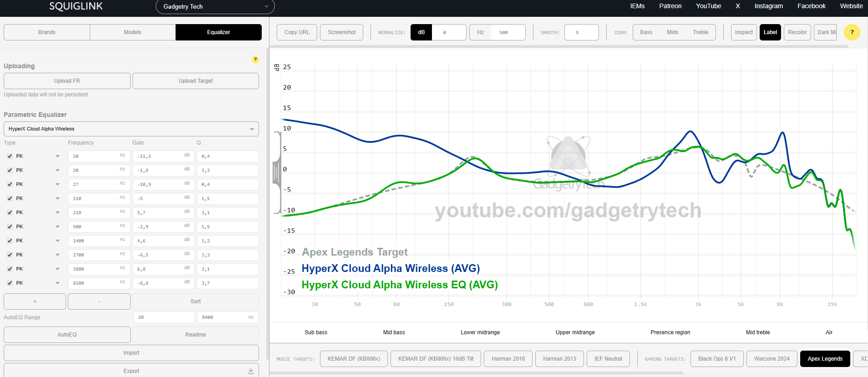This screenshot has height=377, width=868.
Task: Click the Import button
Action: click(x=131, y=353)
